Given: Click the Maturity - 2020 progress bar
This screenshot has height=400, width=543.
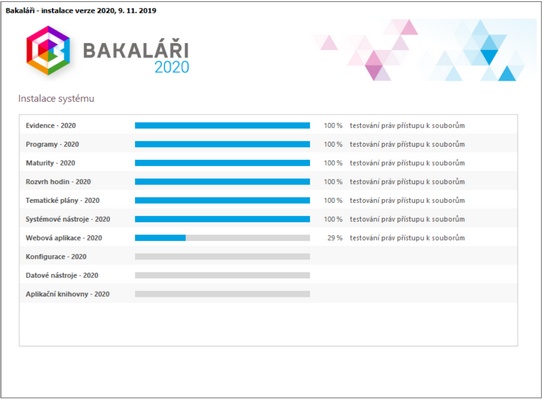Looking at the screenshot, I should pyautogui.click(x=222, y=163).
